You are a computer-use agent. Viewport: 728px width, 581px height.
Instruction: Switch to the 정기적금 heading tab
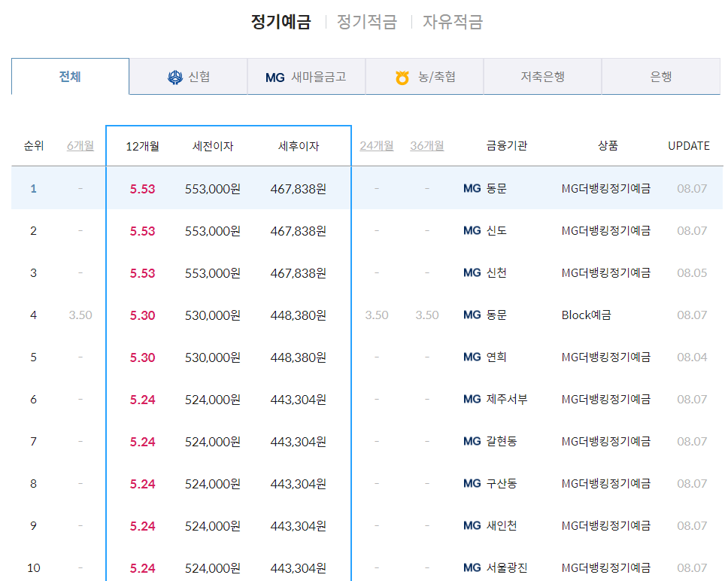tap(367, 22)
